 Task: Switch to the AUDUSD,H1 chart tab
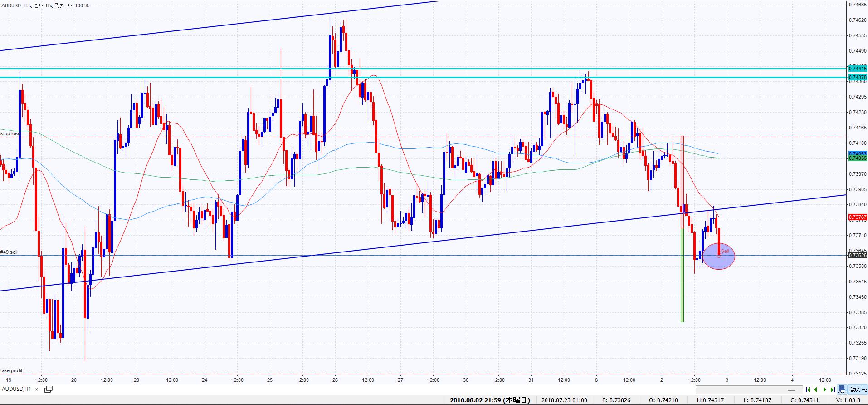[x=17, y=389]
